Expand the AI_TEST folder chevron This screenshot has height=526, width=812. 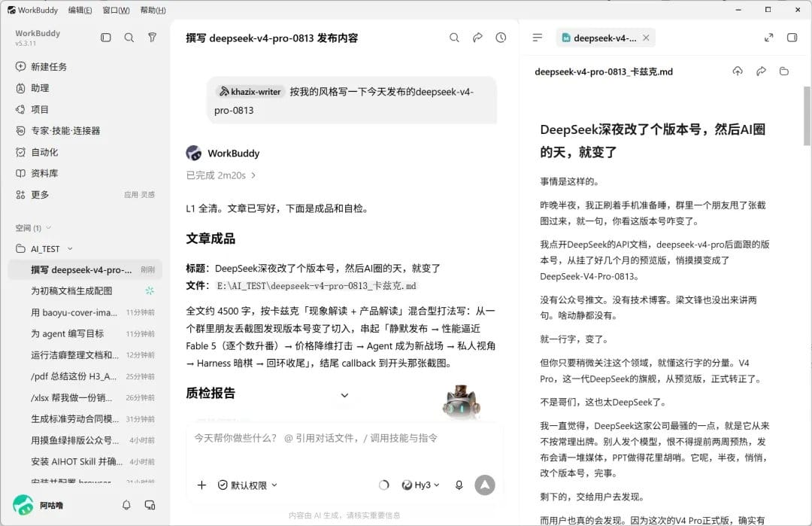70,249
